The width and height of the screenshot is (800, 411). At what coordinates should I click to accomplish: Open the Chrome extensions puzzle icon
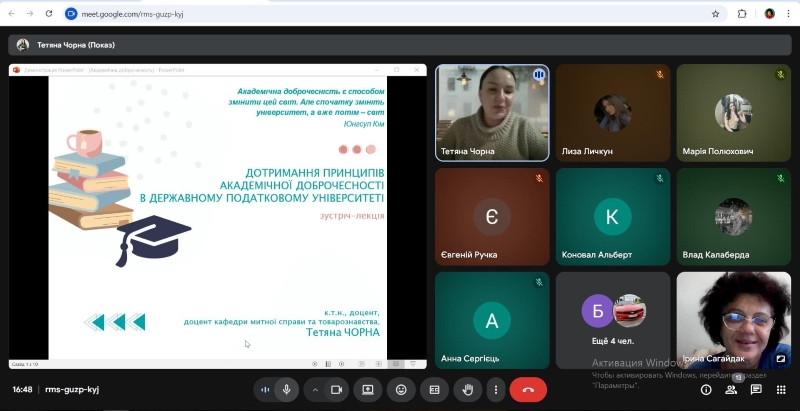[742, 14]
